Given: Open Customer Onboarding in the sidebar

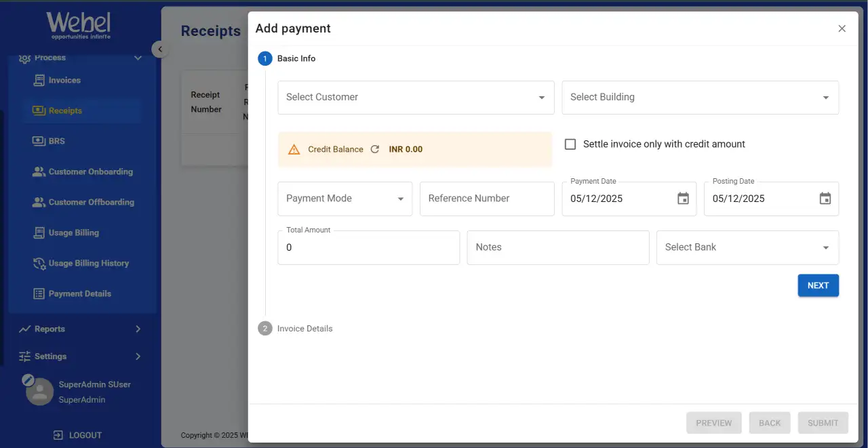Looking at the screenshot, I should (x=90, y=171).
